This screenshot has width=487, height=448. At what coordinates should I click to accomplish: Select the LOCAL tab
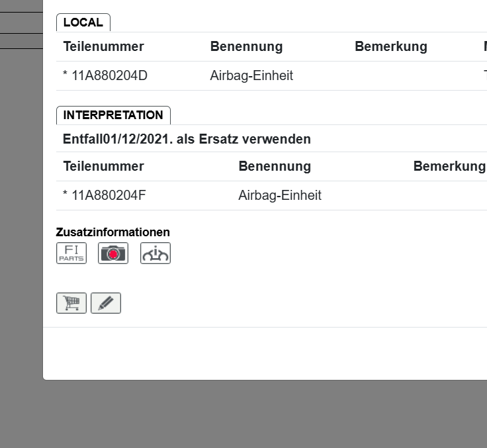83,22
